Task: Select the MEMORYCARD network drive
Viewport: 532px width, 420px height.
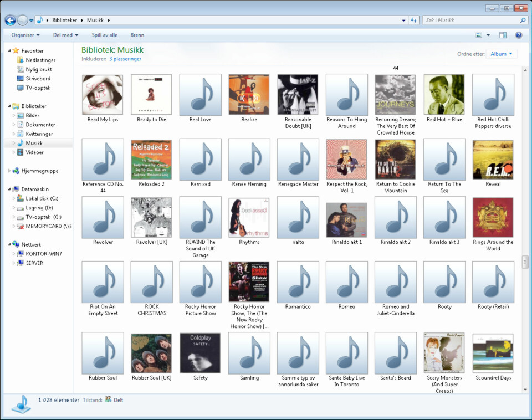Action: click(x=48, y=226)
